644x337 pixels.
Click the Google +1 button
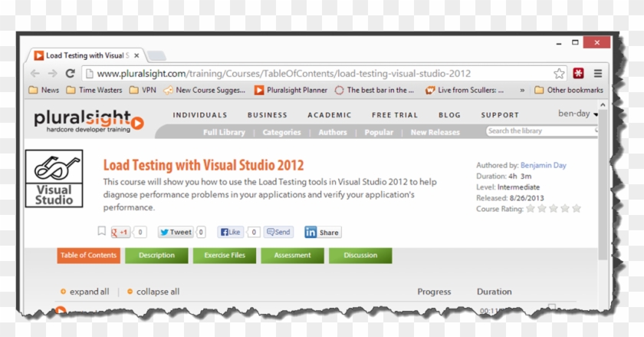[x=120, y=232]
